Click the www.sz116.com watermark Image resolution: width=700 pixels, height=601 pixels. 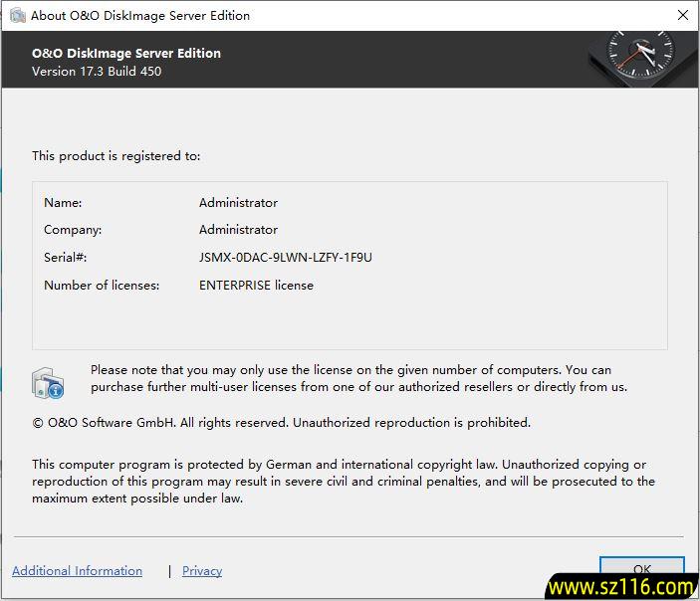619,587
